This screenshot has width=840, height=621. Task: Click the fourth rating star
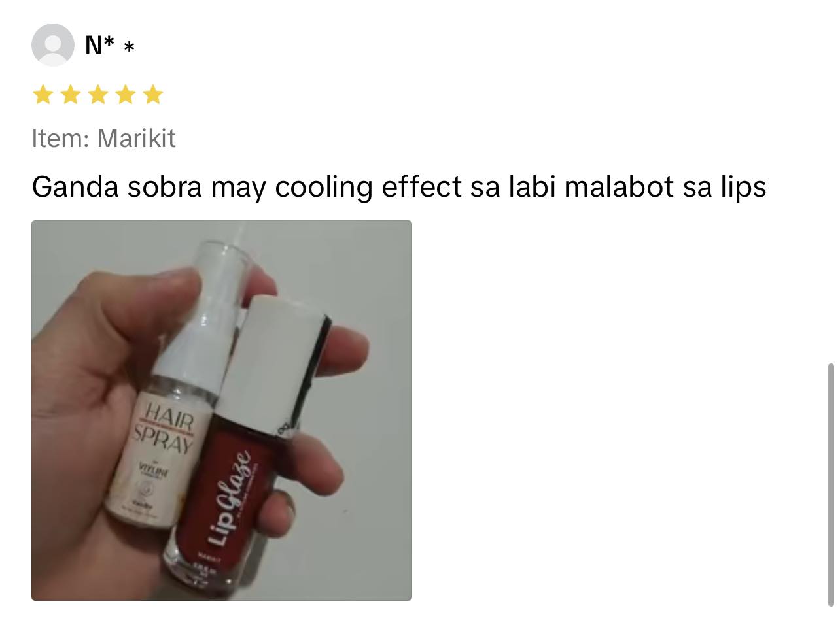coord(125,95)
